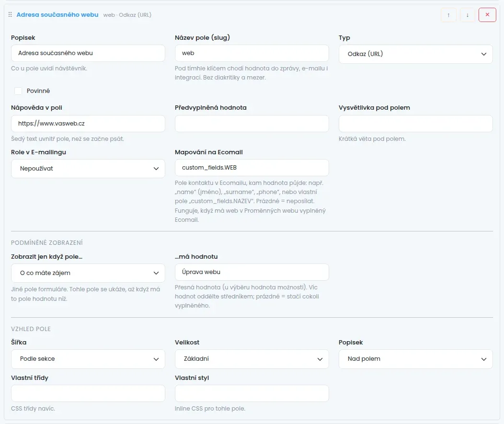Click the PODMÍNĚNÉ ZOBRAZENÍ section heading
Screen dimensions: 504x424
click(x=47, y=243)
